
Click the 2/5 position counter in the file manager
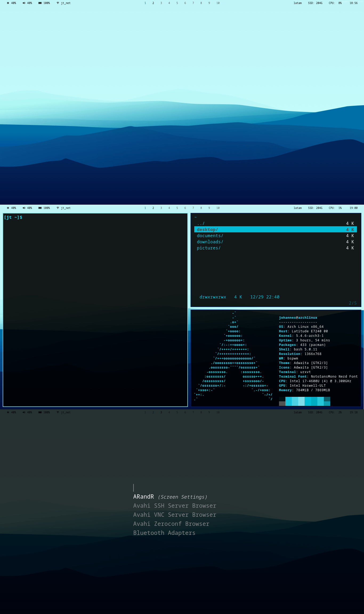[x=353, y=303]
